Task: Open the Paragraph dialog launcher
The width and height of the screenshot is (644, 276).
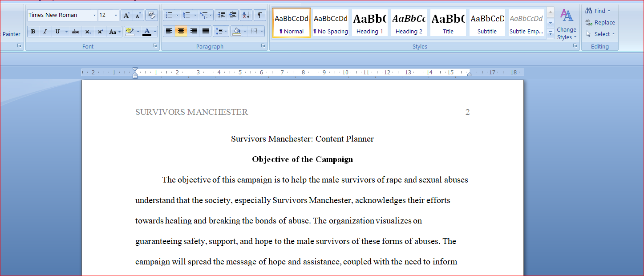Action: click(263, 46)
